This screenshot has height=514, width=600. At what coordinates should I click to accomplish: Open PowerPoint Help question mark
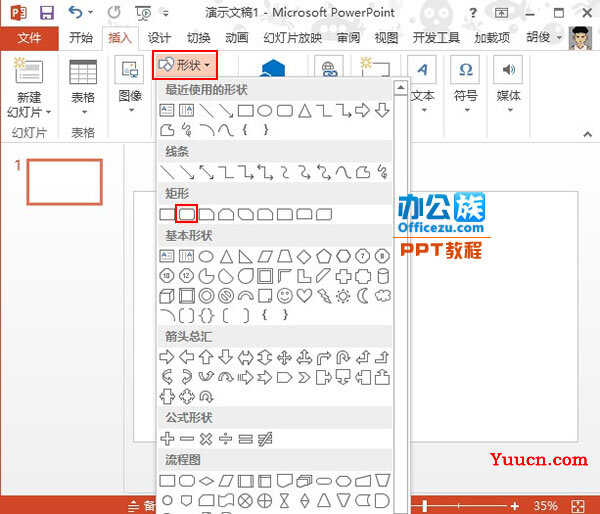tap(473, 13)
